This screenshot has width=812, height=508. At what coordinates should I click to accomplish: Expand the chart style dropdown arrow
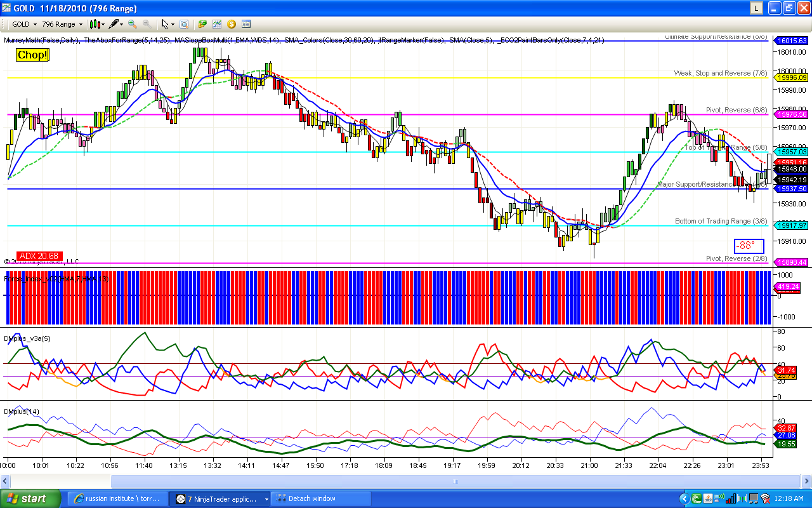[x=103, y=24]
